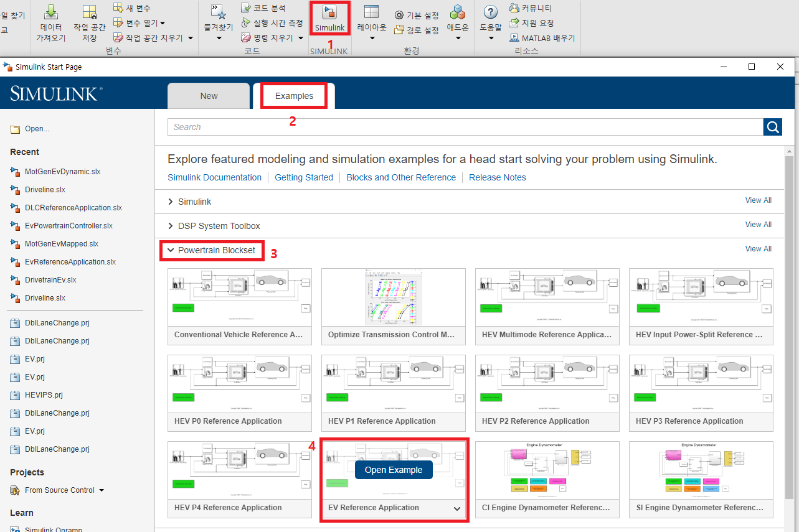Click the Import Data (데이터 가져오기) icon
Screen dimensions: 799x532
pyautogui.click(x=51, y=12)
